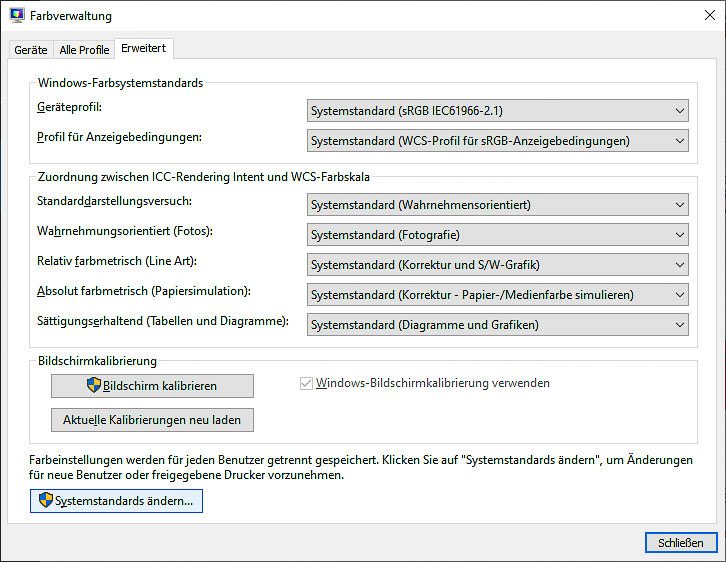726x562 pixels.
Task: Open the Geräteprofil dropdown
Action: tap(498, 111)
